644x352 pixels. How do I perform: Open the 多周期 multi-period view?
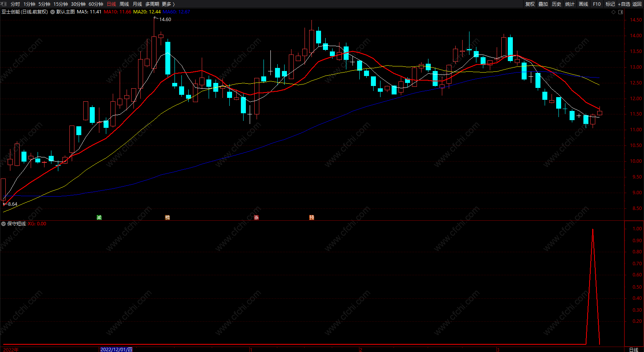point(152,4)
